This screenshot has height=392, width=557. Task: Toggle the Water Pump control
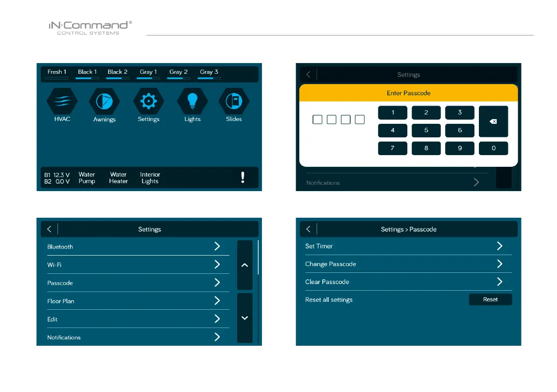(87, 178)
